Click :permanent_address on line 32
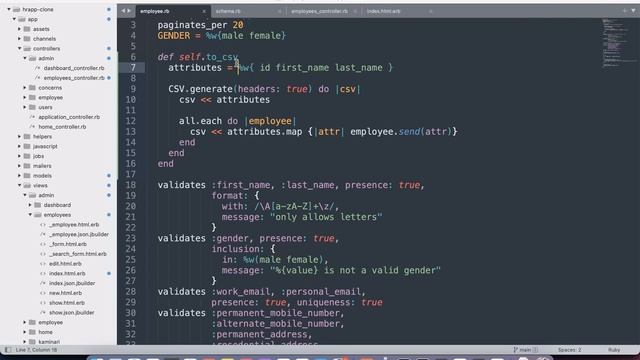 [262, 334]
